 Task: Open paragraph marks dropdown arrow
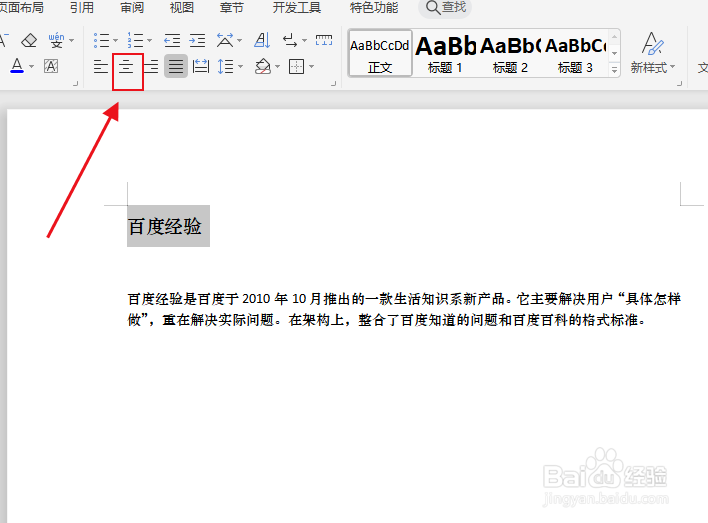(x=304, y=41)
